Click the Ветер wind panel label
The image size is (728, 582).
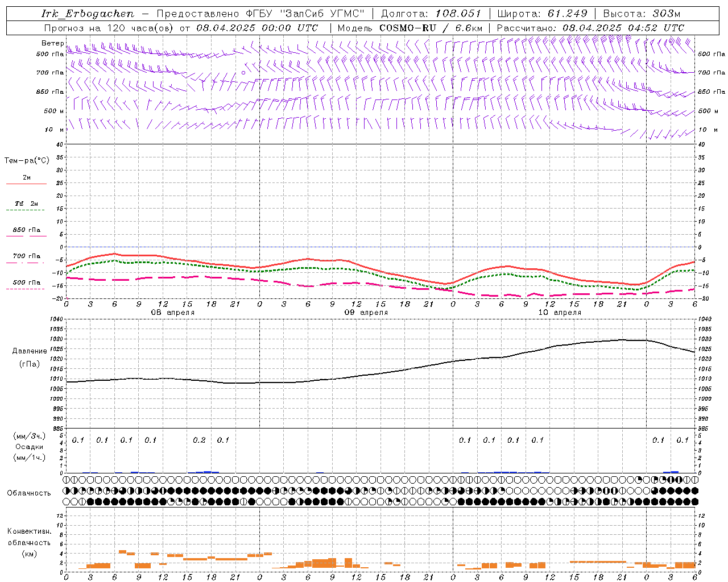(52, 43)
